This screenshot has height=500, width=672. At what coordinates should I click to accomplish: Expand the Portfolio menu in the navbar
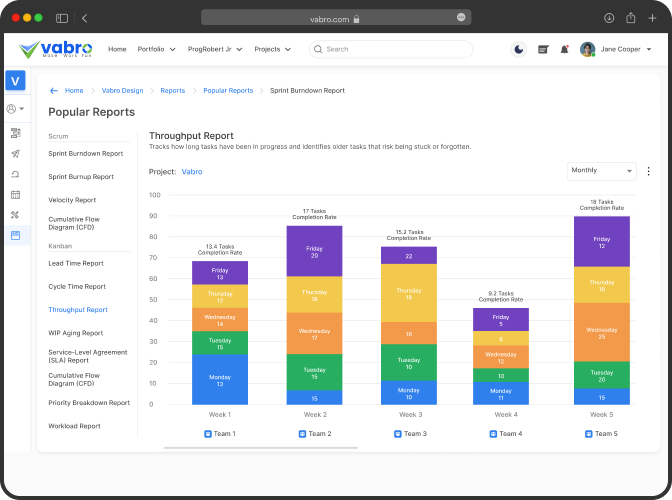(x=156, y=49)
